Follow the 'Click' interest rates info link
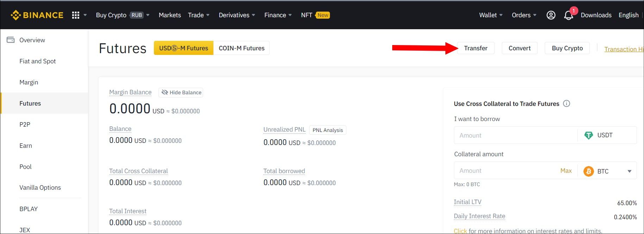644x234 pixels. 460,231
